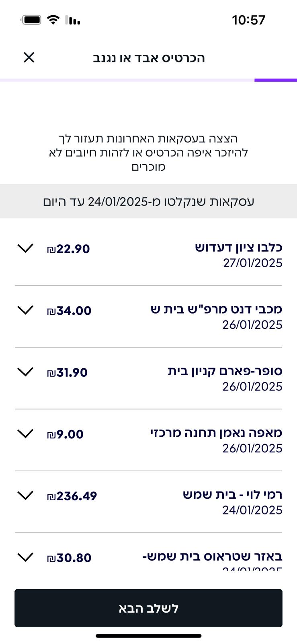Screen dimensions: 297x644
Task: Expand the מכבי דנט transaction details chevron
Action: [25, 310]
